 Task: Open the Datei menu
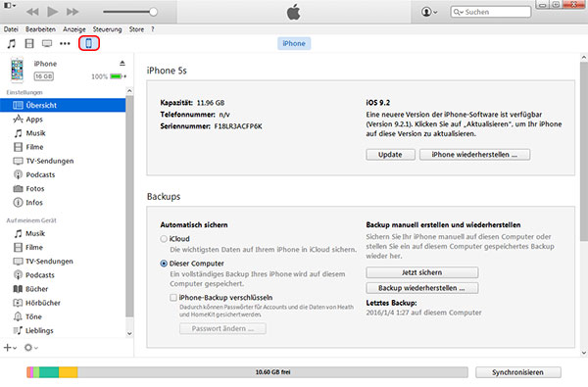pos(11,29)
